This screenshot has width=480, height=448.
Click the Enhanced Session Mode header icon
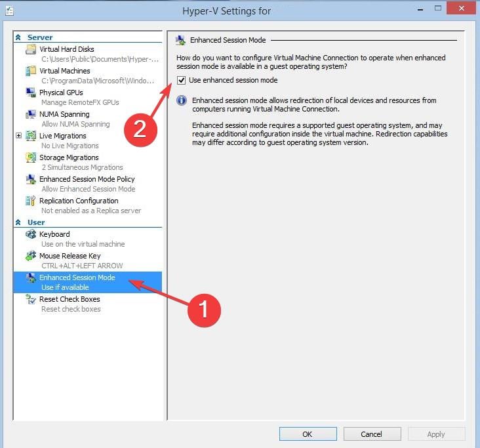click(180, 40)
